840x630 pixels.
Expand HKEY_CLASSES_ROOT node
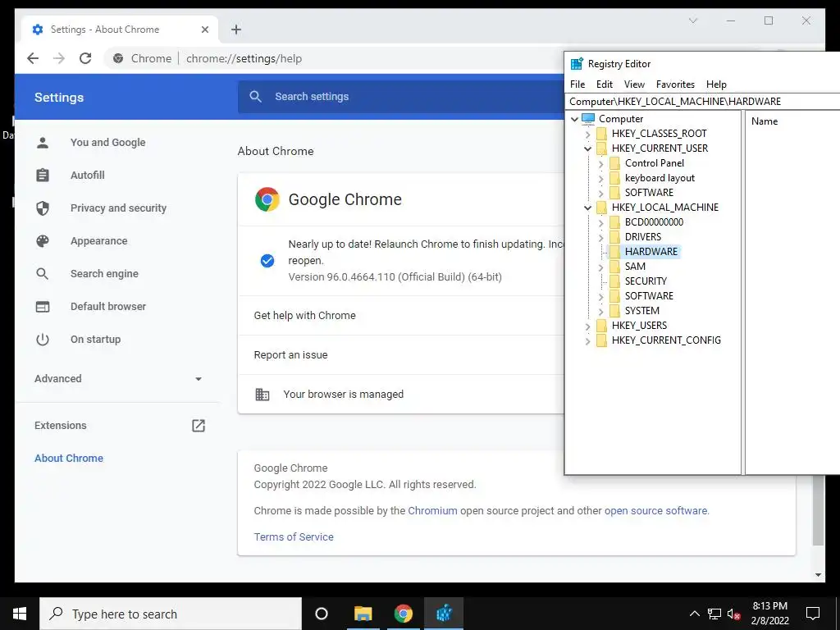coord(587,134)
